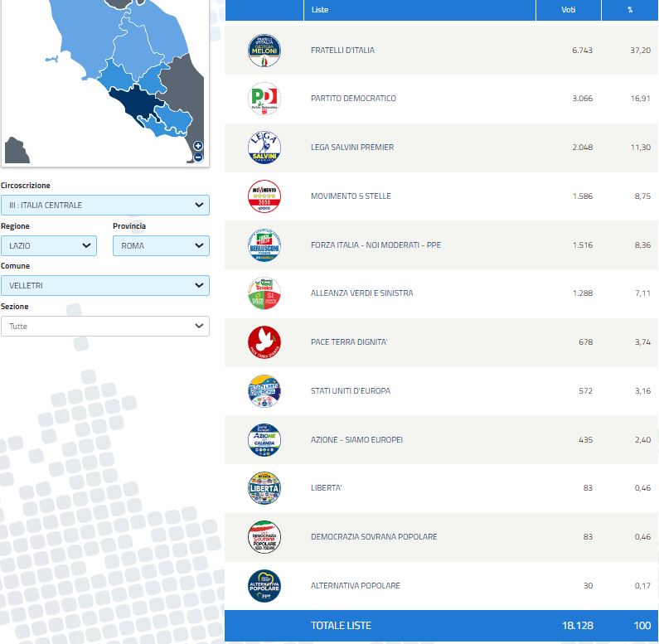Select the Lega Salvini Premier logo

click(264, 148)
